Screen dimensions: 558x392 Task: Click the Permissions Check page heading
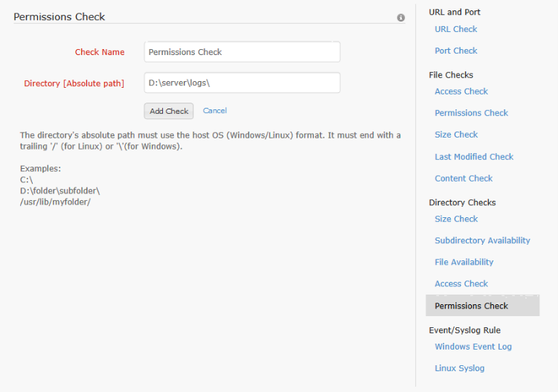coord(60,16)
